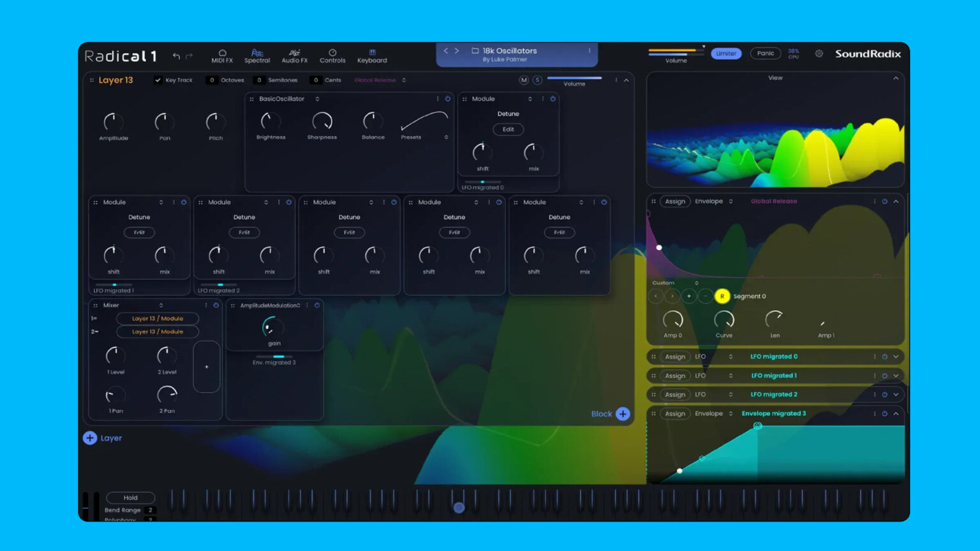The image size is (980, 551).
Task: Toggle the Key Track checkbox
Action: click(x=157, y=80)
